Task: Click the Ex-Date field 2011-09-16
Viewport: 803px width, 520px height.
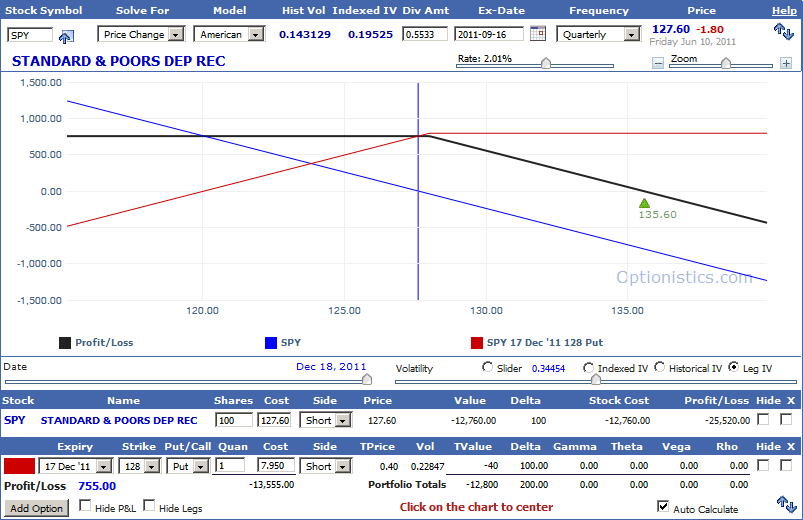Action: click(489, 34)
